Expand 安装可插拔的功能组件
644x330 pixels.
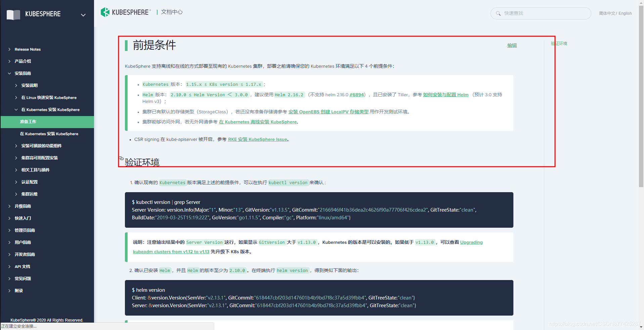(x=41, y=146)
